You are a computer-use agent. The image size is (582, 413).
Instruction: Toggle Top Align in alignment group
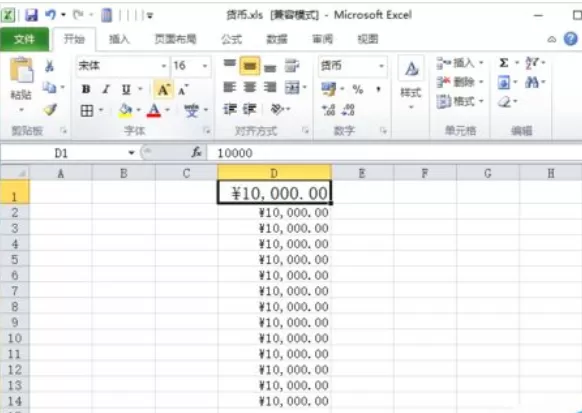click(x=229, y=64)
